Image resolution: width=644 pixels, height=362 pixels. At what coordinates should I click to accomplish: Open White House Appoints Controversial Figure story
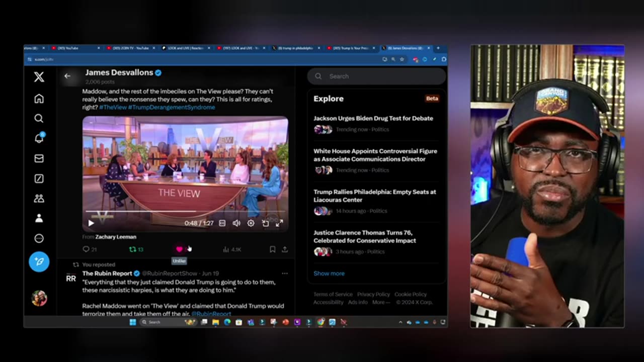(375, 155)
